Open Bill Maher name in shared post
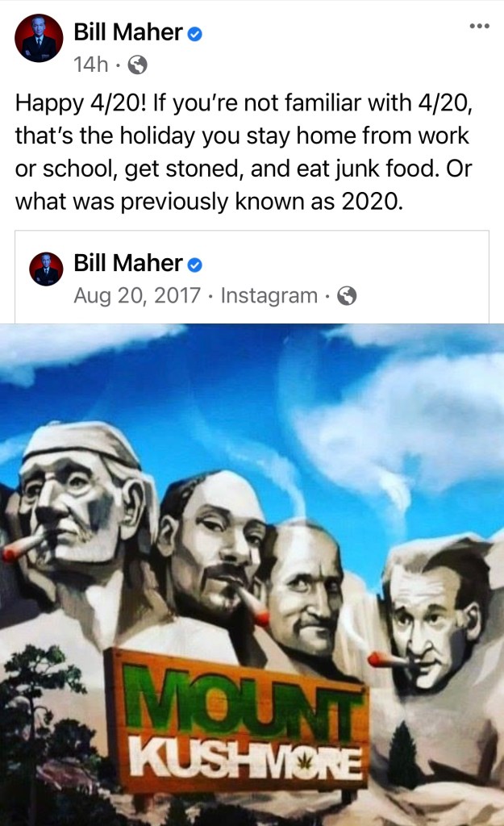 [x=128, y=263]
